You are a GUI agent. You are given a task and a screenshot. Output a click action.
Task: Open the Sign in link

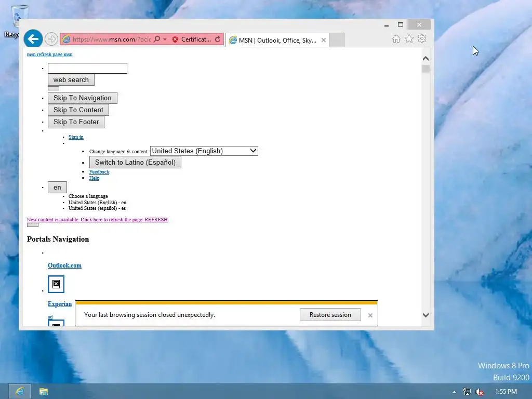(76, 137)
